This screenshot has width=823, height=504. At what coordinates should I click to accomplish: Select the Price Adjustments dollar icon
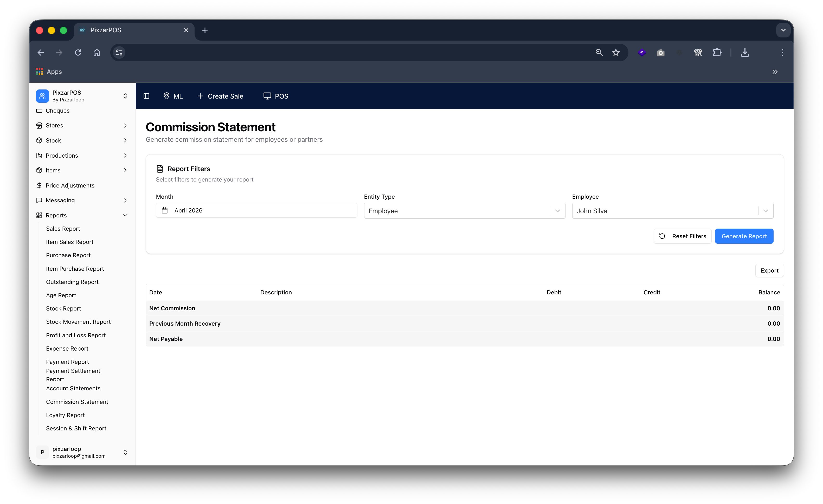(40, 185)
